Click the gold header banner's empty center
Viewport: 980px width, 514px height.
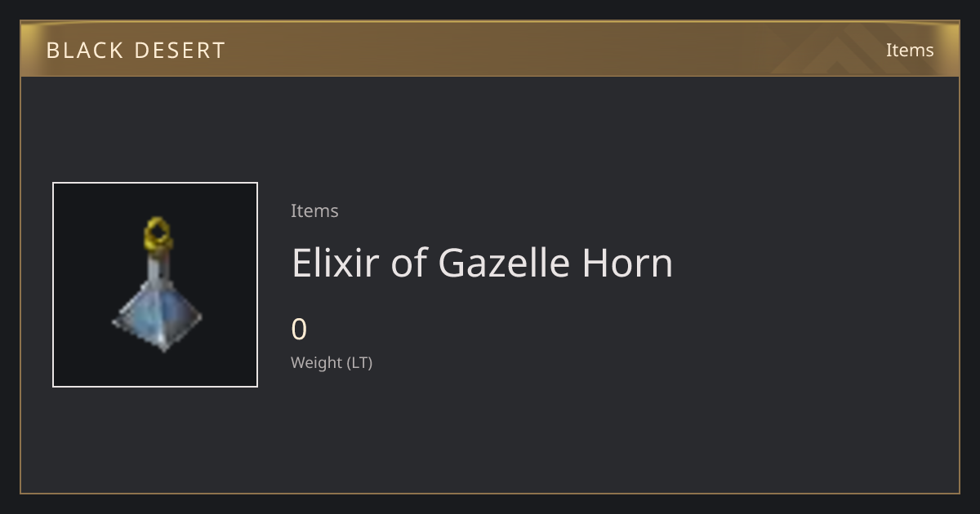tap(490, 49)
